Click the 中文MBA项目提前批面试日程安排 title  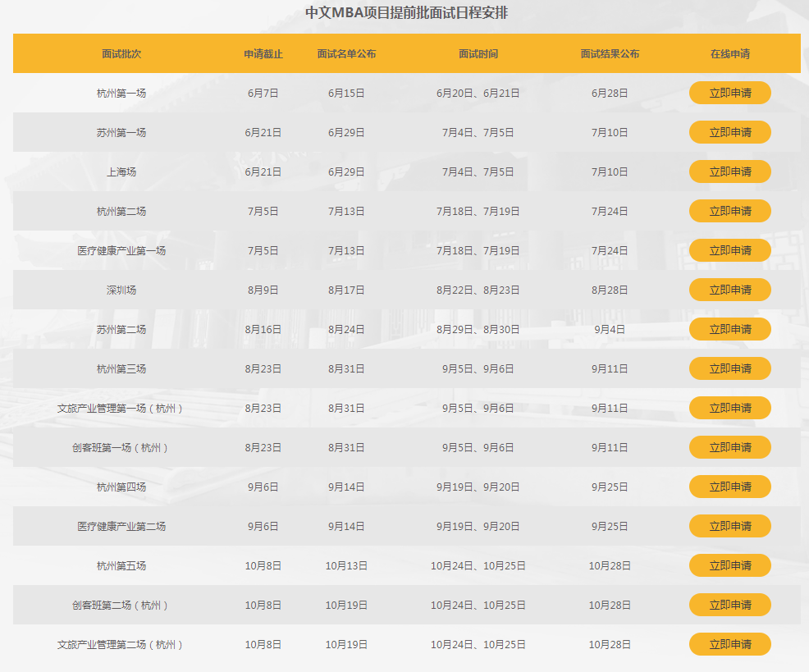click(406, 13)
